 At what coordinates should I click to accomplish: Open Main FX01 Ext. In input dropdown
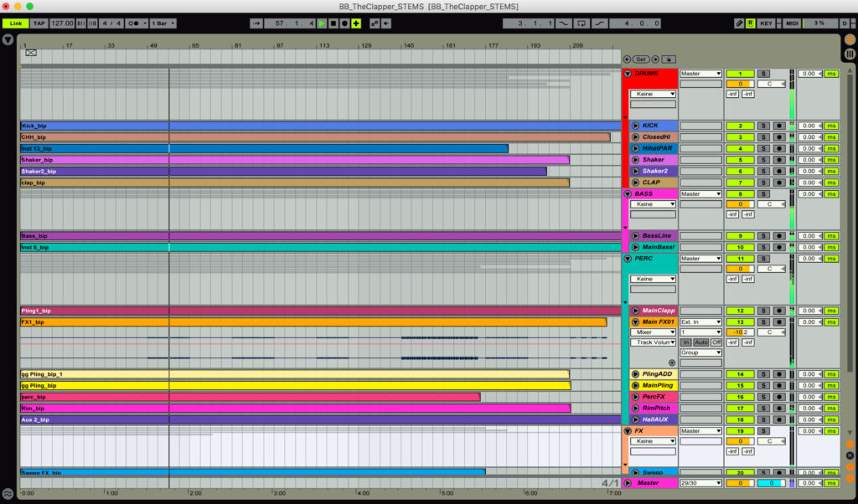(x=700, y=322)
